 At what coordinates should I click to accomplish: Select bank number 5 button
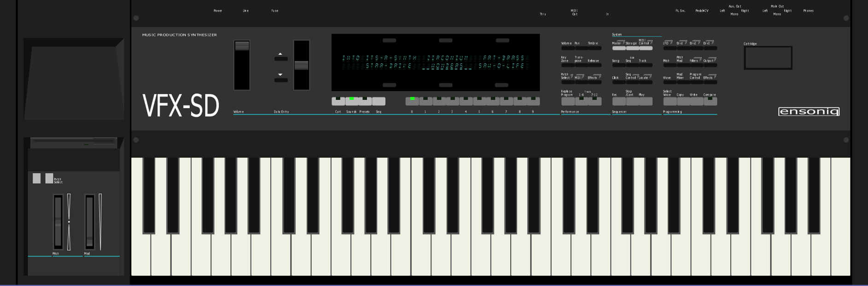click(x=479, y=101)
